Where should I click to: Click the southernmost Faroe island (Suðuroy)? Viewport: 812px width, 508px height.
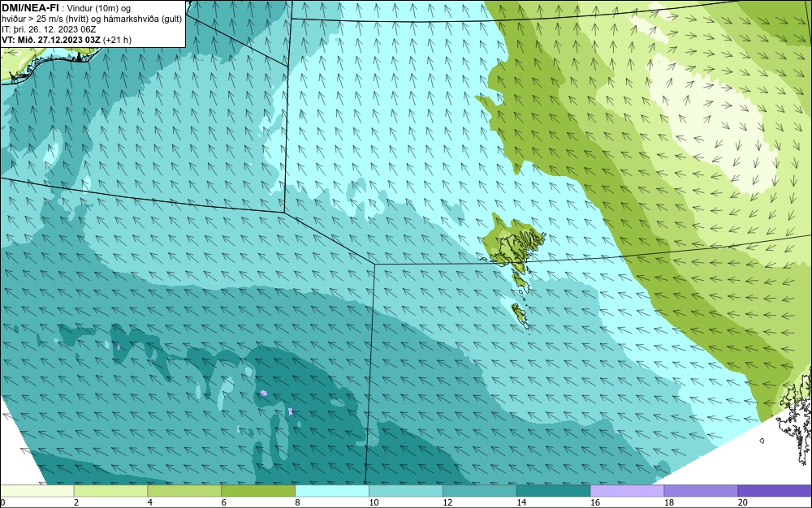coord(520,316)
